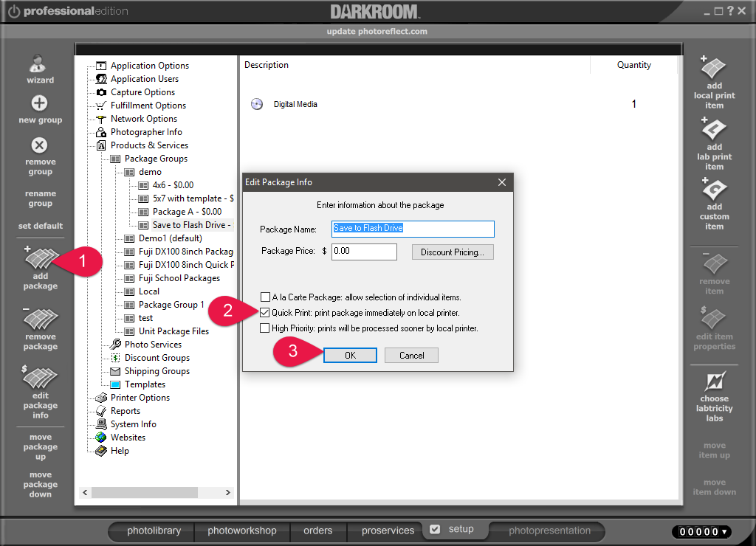756x546 pixels.
Task: Click the tree scroll right arrow
Action: (227, 492)
